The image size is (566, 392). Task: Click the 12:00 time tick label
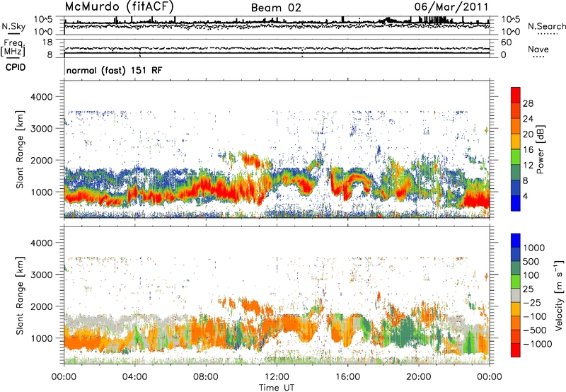[x=277, y=377]
